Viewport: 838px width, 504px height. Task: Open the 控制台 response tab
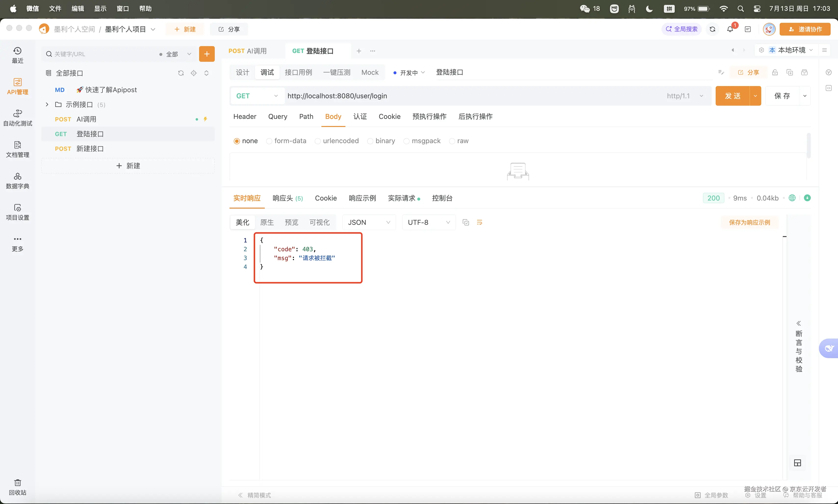point(442,198)
